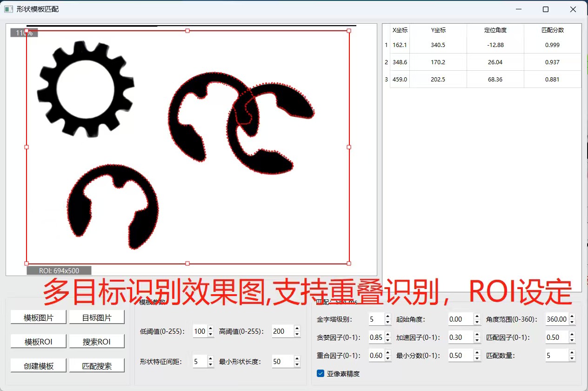Focus the 重合因子 field showing 0.60
Image resolution: width=588 pixels, height=391 pixels.
tap(376, 355)
